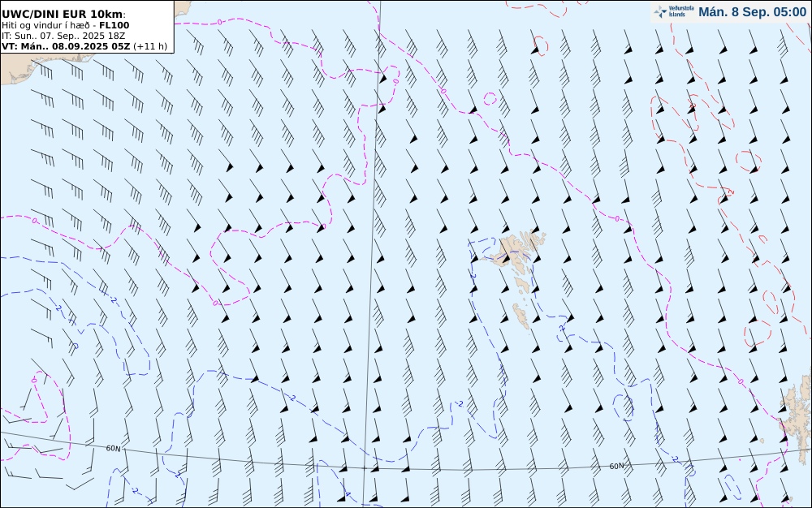Select the 'Mán. 8 Sep. 05:00' timestamp
Viewport: 812px width, 508px height.
tap(753, 12)
